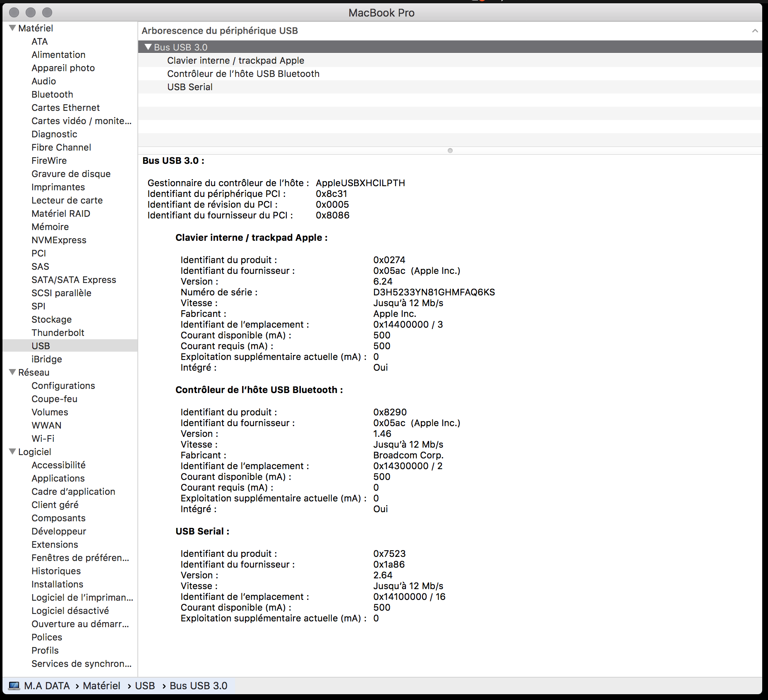Select Matériel RAID entry
Screen dimensions: 768x700
[61, 213]
